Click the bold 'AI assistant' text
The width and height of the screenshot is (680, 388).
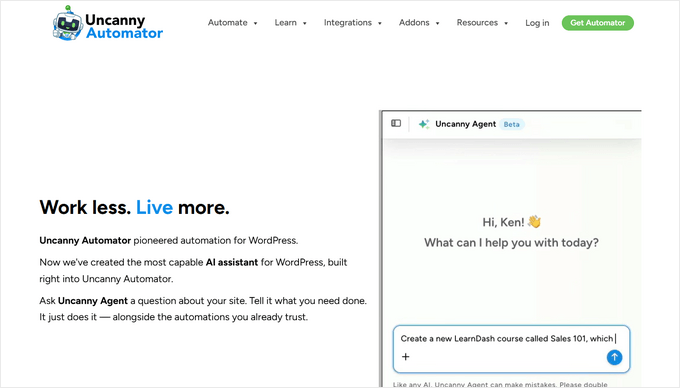click(x=232, y=262)
